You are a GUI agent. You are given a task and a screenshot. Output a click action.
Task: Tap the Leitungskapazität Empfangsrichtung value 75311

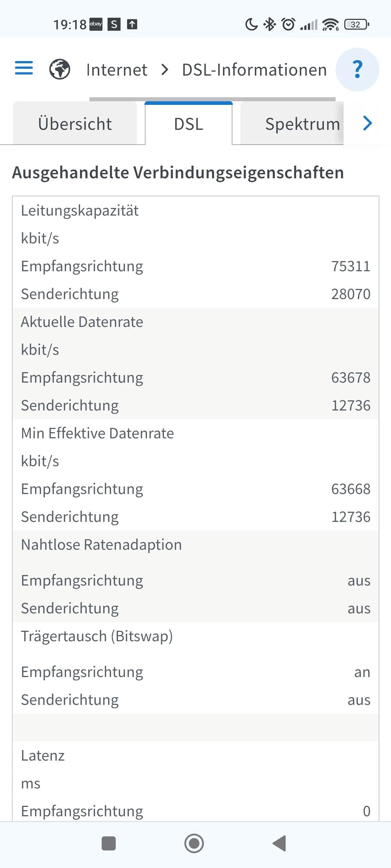[x=350, y=266]
